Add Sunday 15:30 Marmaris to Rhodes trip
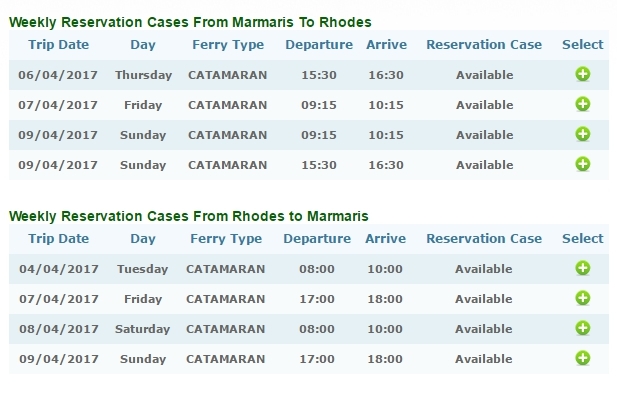This screenshot has height=394, width=617. (x=583, y=164)
